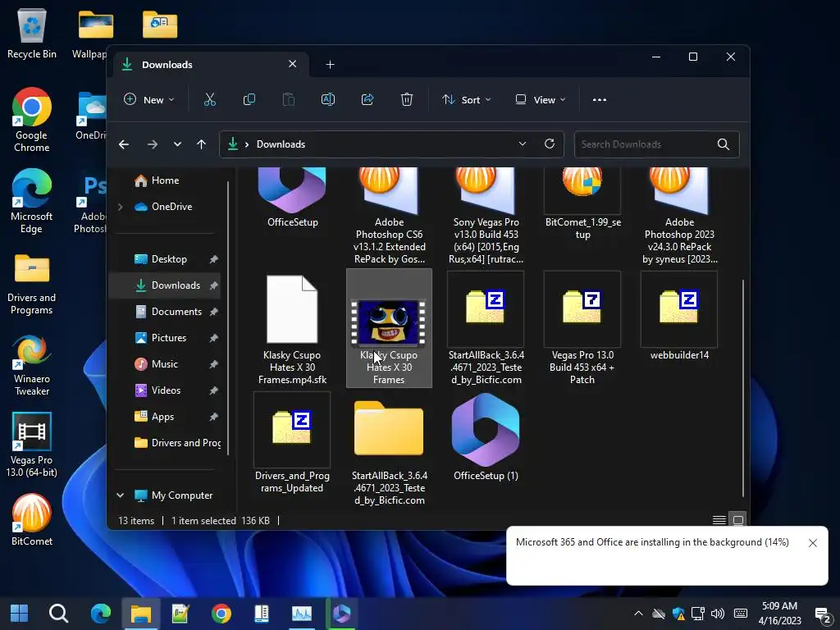Open Music in navigation pane
Viewport: 840px width, 630px height.
[165, 363]
